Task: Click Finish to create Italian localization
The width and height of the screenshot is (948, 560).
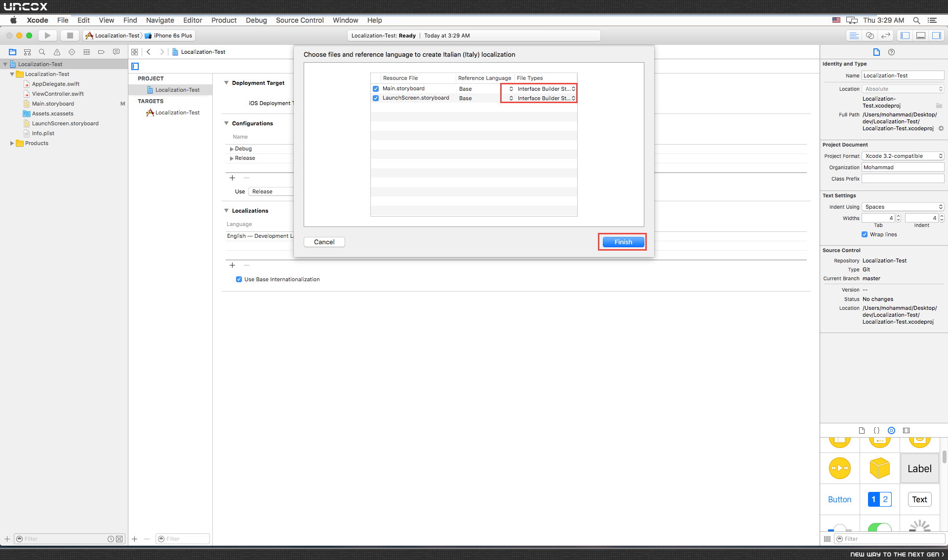Action: point(623,242)
